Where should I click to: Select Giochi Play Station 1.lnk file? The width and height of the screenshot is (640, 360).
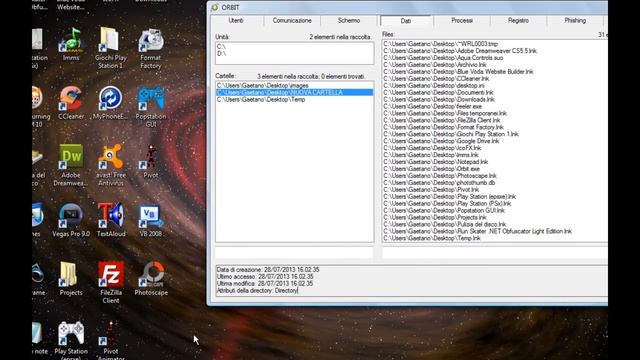coord(451,134)
